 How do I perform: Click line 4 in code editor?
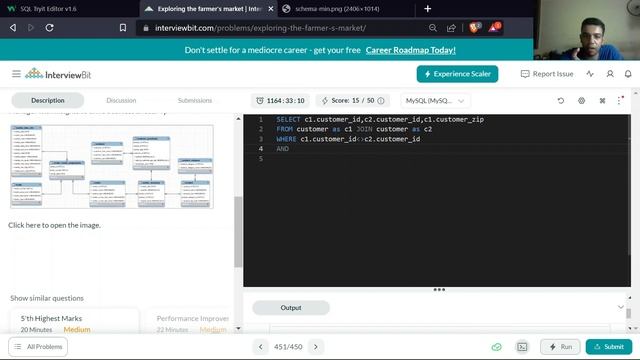pos(437,149)
